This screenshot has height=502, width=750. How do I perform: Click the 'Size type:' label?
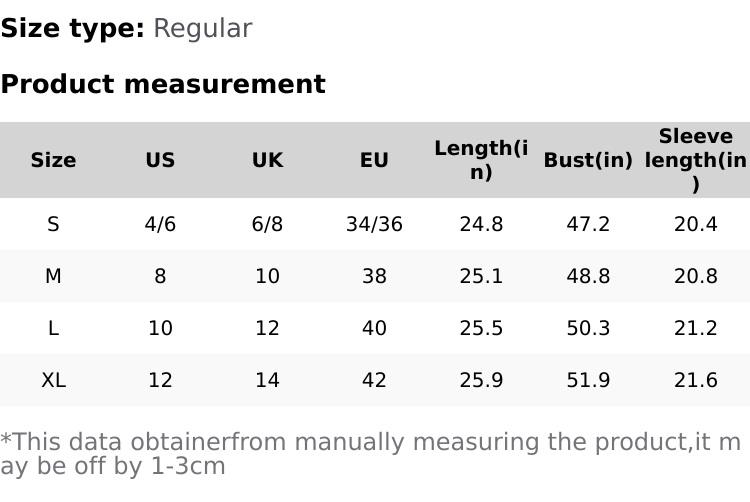[72, 29]
